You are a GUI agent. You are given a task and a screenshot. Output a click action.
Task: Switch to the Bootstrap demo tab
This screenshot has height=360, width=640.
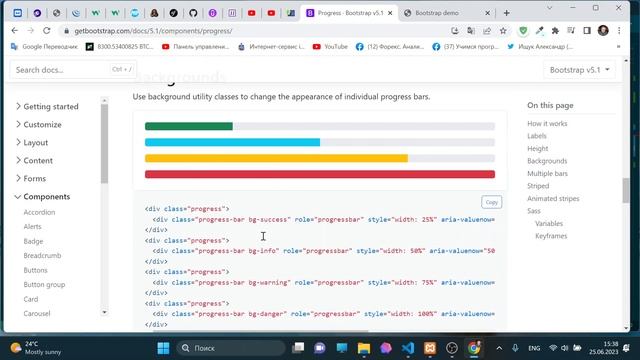(x=447, y=13)
